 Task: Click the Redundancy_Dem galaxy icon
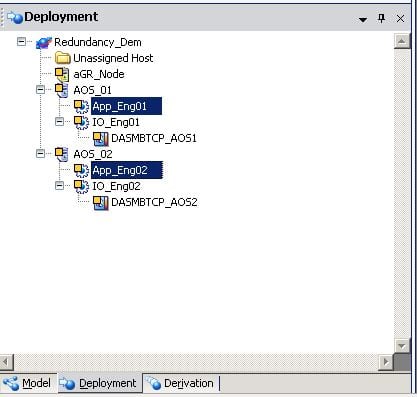tap(44, 42)
